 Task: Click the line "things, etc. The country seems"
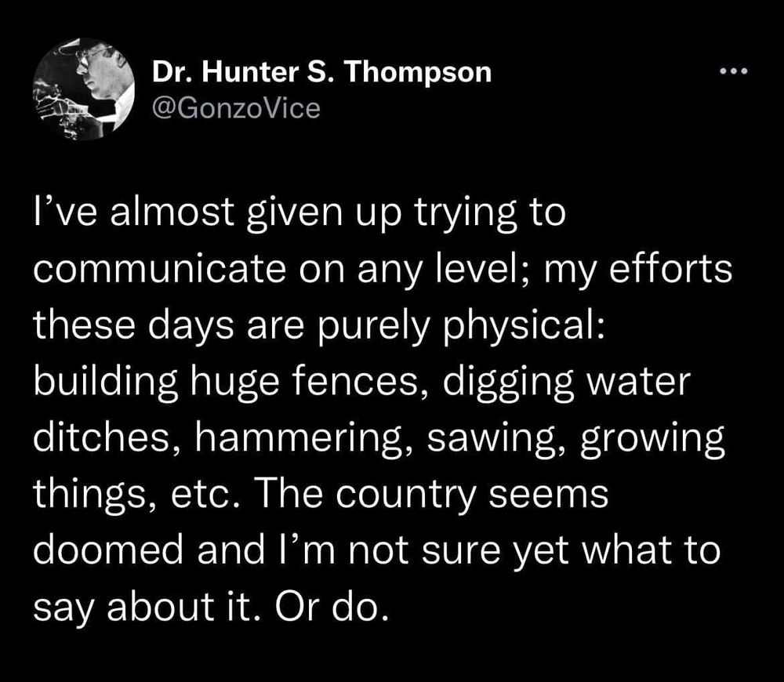321,494
